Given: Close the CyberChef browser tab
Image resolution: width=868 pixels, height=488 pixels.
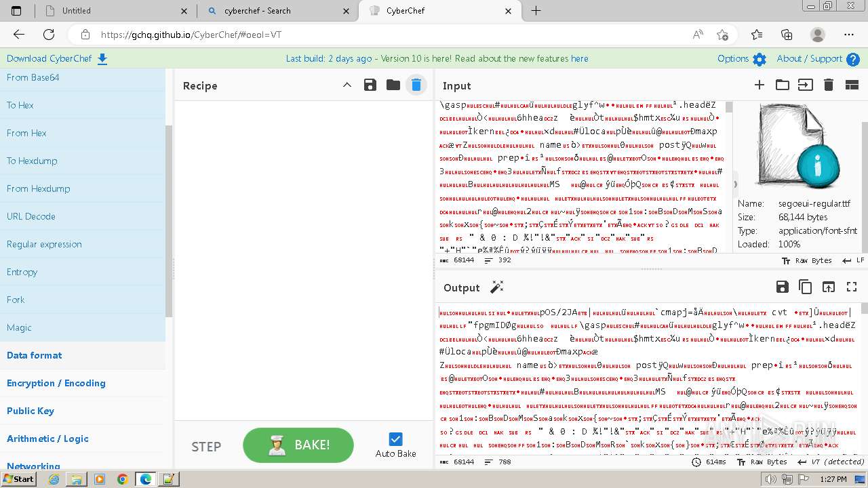Looking at the screenshot, I should 509,11.
